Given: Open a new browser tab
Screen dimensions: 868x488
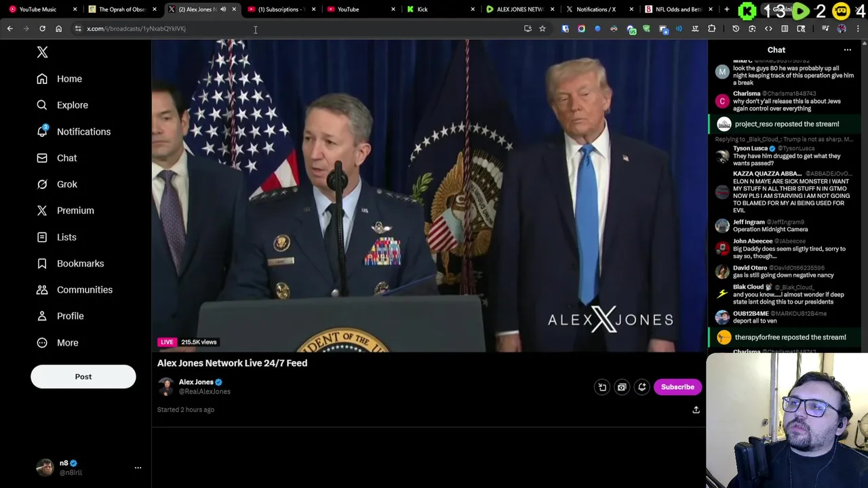Looking at the screenshot, I should tap(727, 9).
